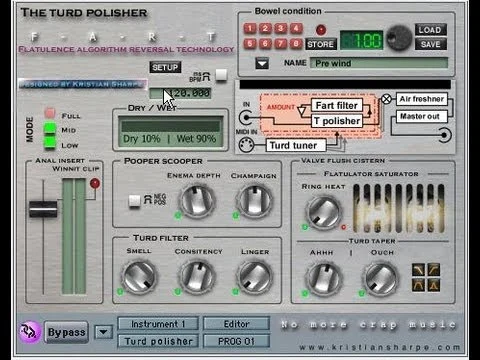Toggle the ms/BPM switch button
The image size is (480, 360).
(221, 75)
